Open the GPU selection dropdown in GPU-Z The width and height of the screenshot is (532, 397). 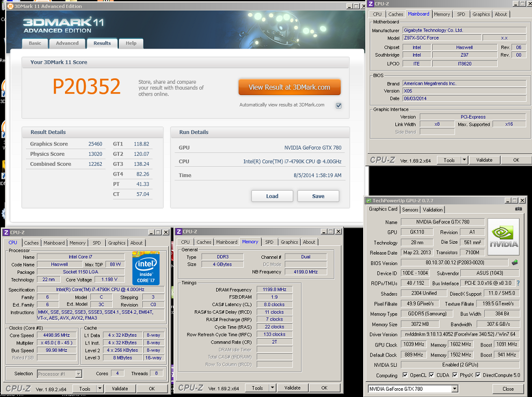pos(455,389)
